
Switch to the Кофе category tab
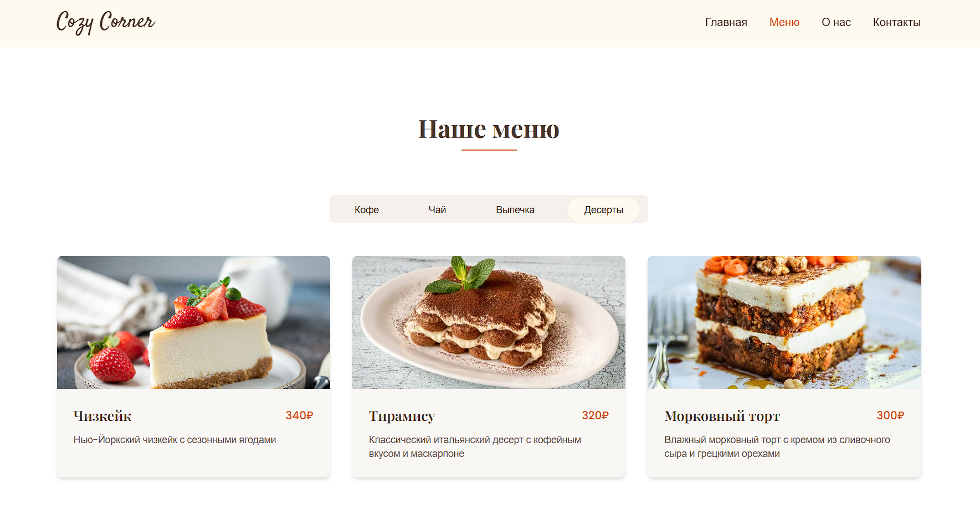[x=367, y=210]
